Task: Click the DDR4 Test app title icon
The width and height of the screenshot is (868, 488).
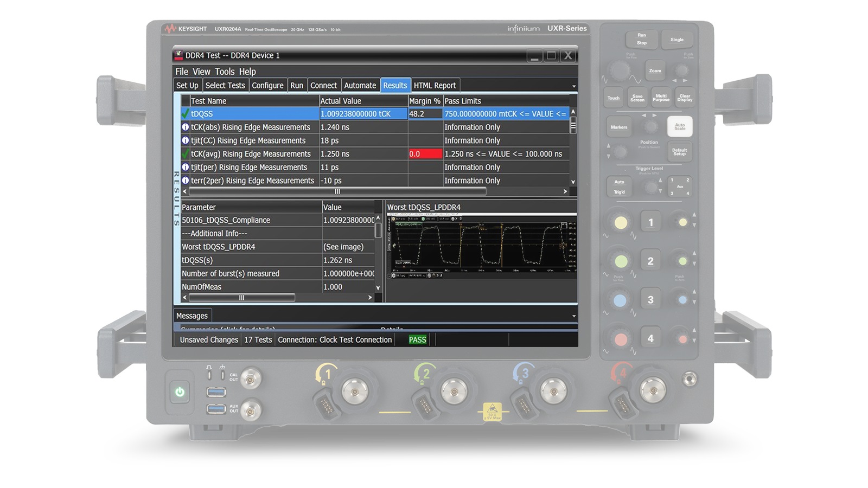Action: 178,55
